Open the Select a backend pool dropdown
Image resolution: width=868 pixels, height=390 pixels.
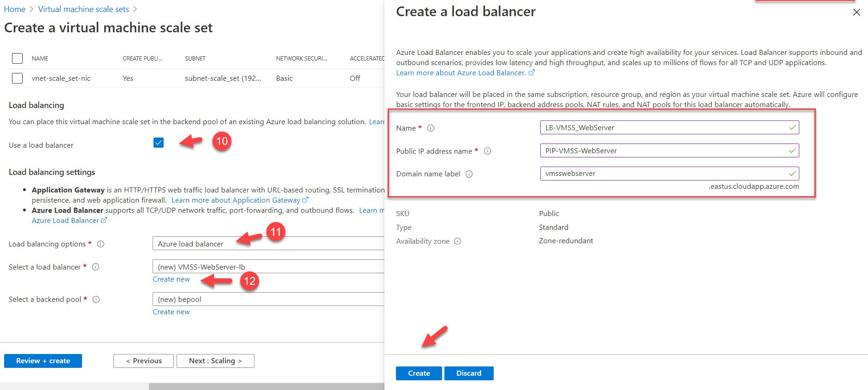point(267,299)
